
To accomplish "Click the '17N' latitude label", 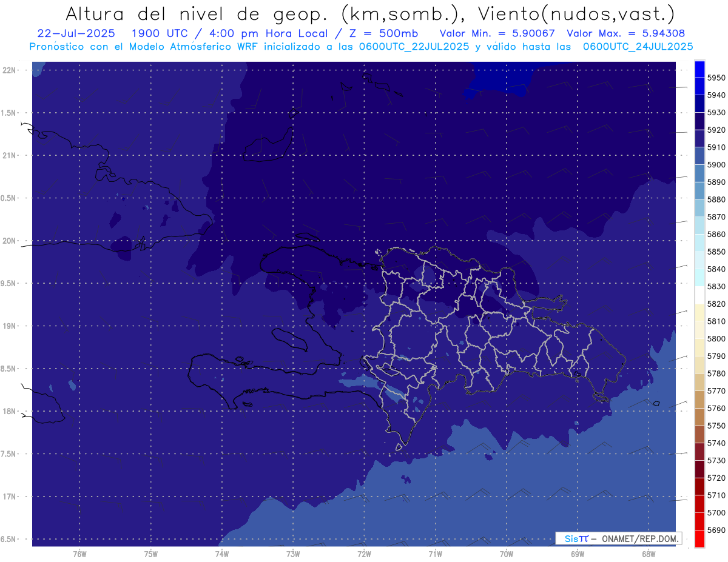I will pyautogui.click(x=9, y=497).
